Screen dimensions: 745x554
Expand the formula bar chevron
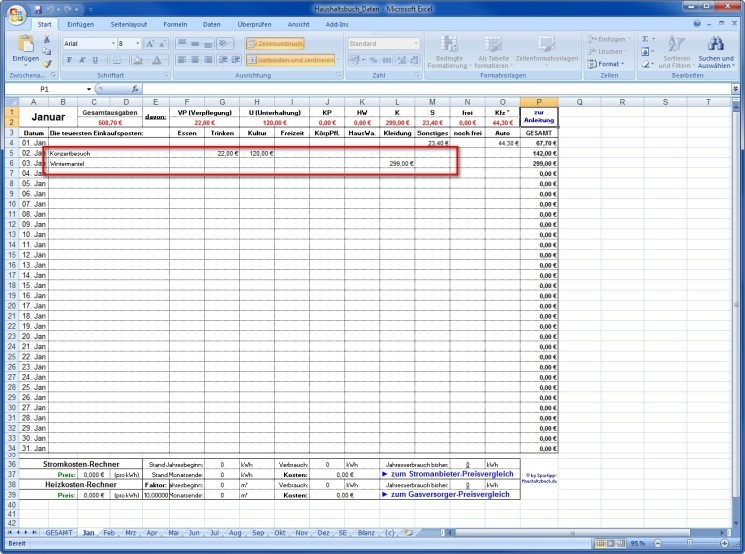click(x=735, y=89)
